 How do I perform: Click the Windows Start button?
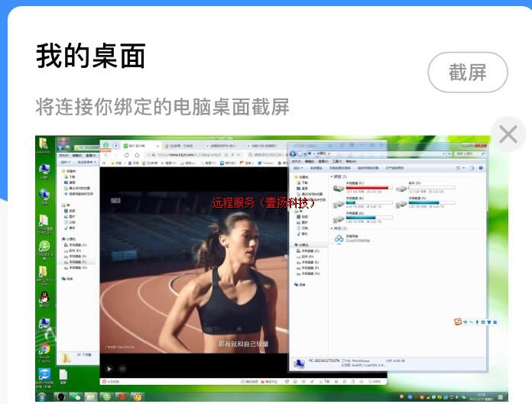click(43, 397)
